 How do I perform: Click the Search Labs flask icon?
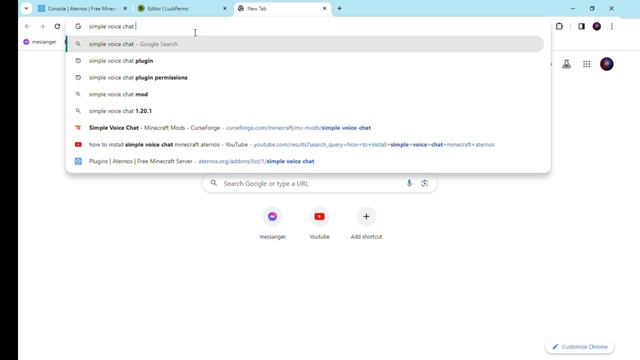(x=567, y=64)
